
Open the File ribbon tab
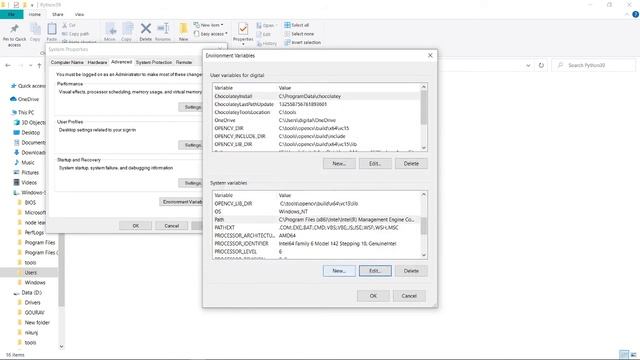11,14
